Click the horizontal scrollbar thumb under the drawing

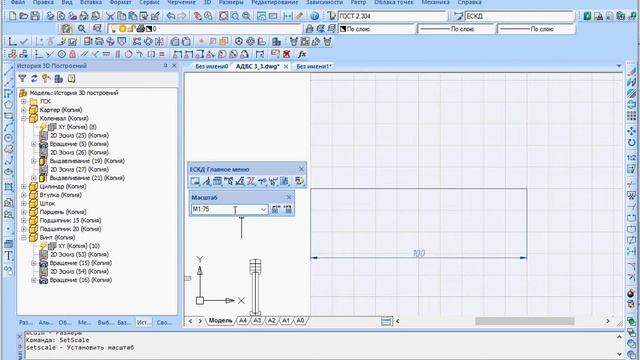524,321
